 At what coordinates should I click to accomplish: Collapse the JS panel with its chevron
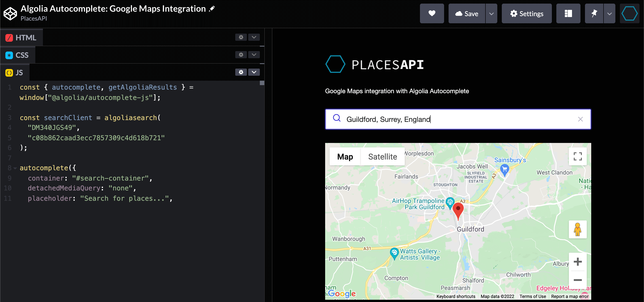[254, 72]
